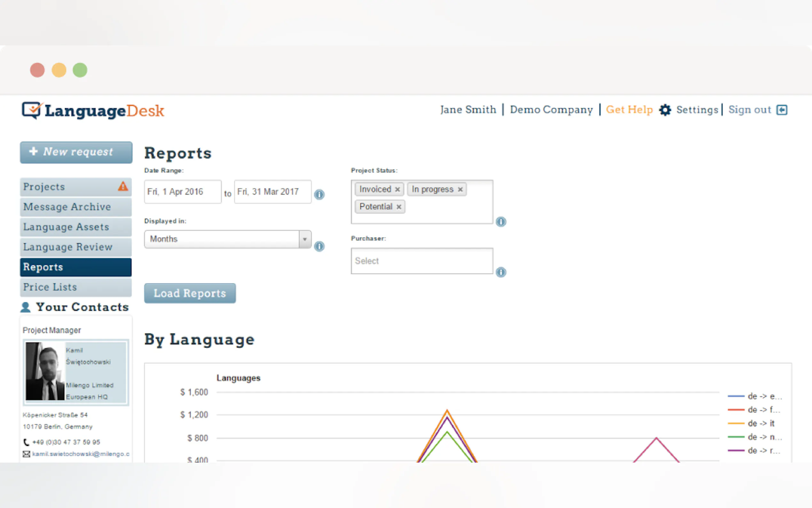Click the Purchaser info icon
The image size is (812, 508).
[x=501, y=272]
